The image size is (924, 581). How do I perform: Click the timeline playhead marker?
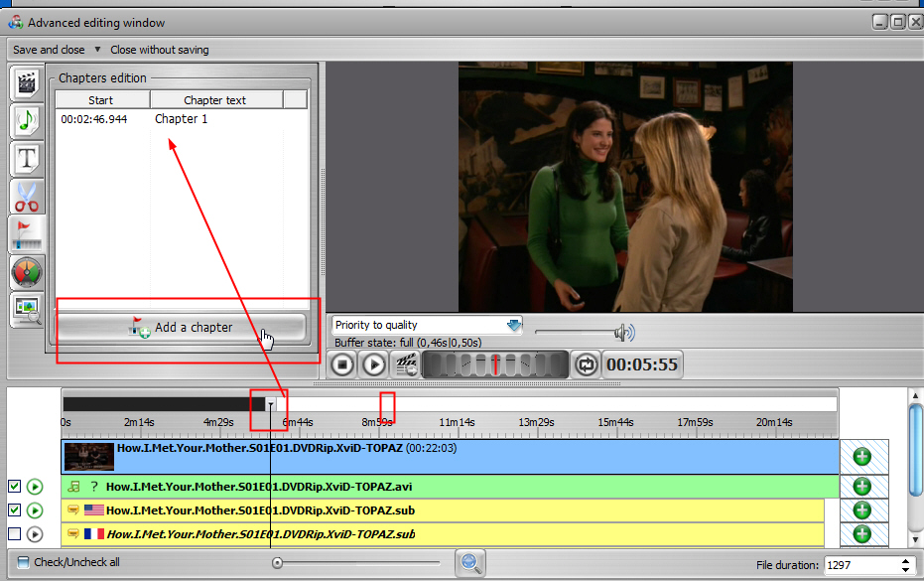pos(271,404)
